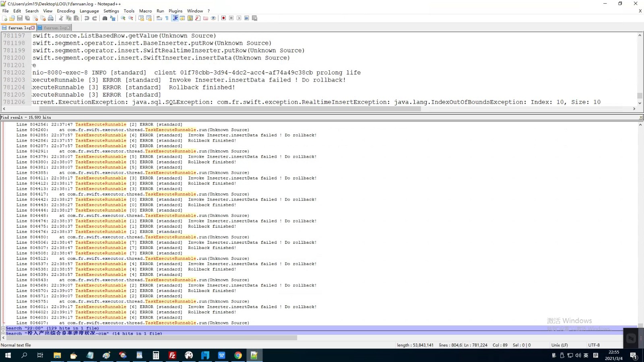Toggle file monitoring with the eye icon
This screenshot has width=644, height=362.
tap(213, 18)
